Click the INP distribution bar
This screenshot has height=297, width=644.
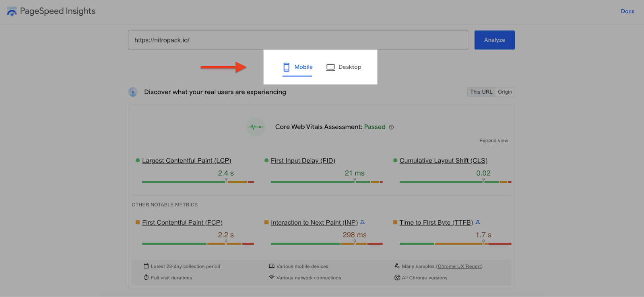[327, 244]
